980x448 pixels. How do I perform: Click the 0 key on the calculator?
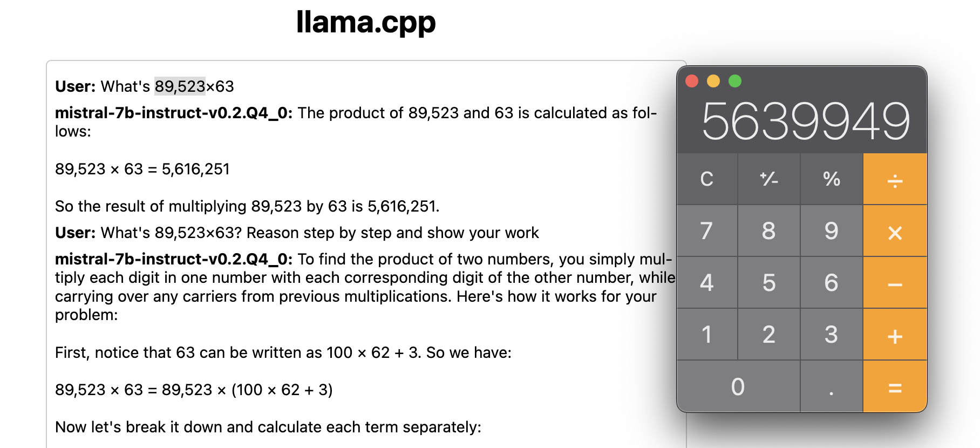tap(738, 386)
